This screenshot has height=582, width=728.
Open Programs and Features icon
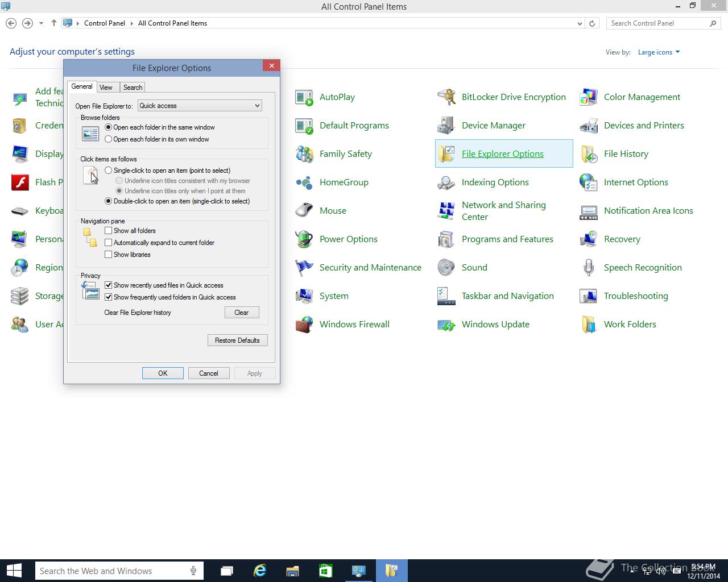pos(446,239)
